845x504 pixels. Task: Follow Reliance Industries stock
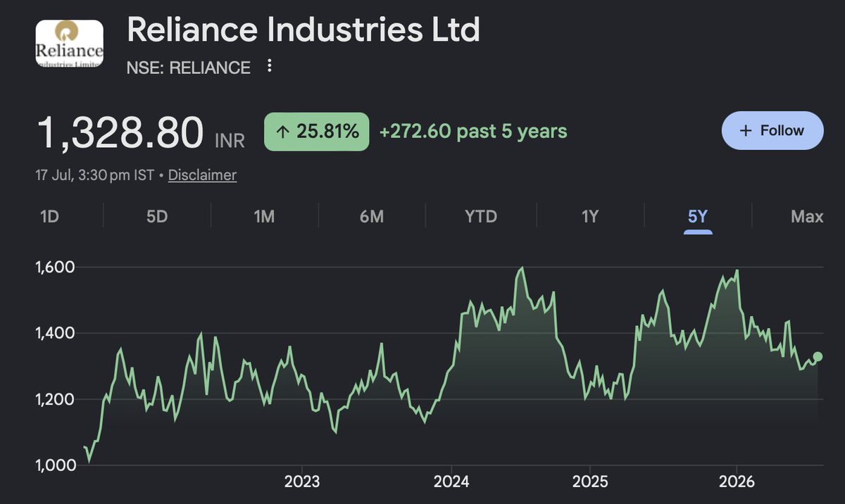772,130
